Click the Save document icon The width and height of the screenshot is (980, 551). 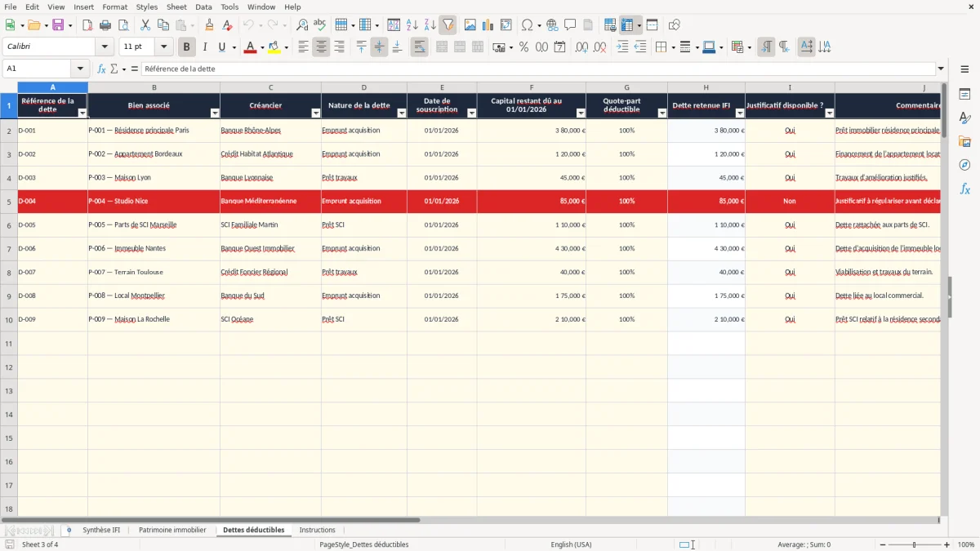58,25
